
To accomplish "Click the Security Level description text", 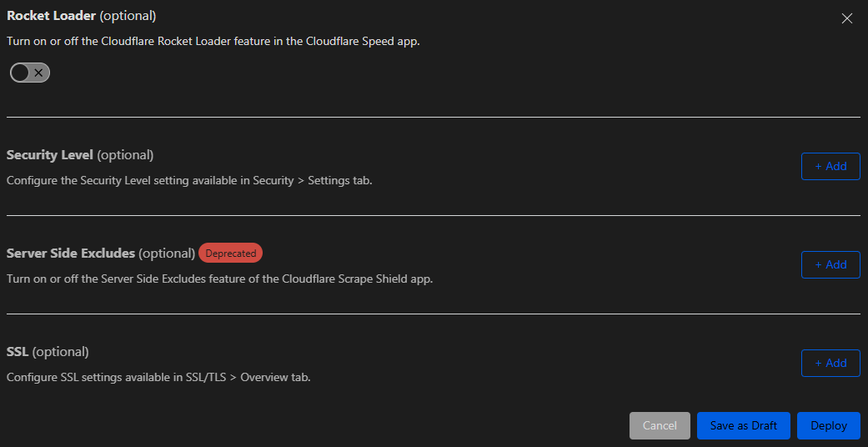I will point(189,180).
